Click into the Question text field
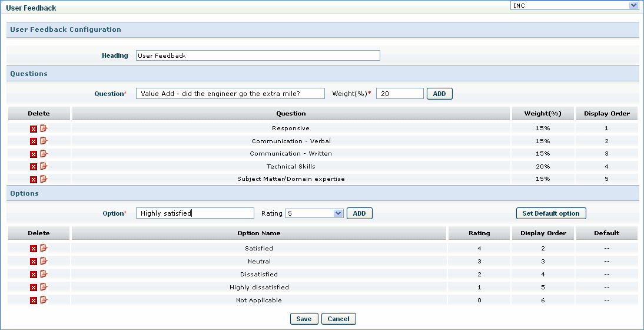 point(230,94)
